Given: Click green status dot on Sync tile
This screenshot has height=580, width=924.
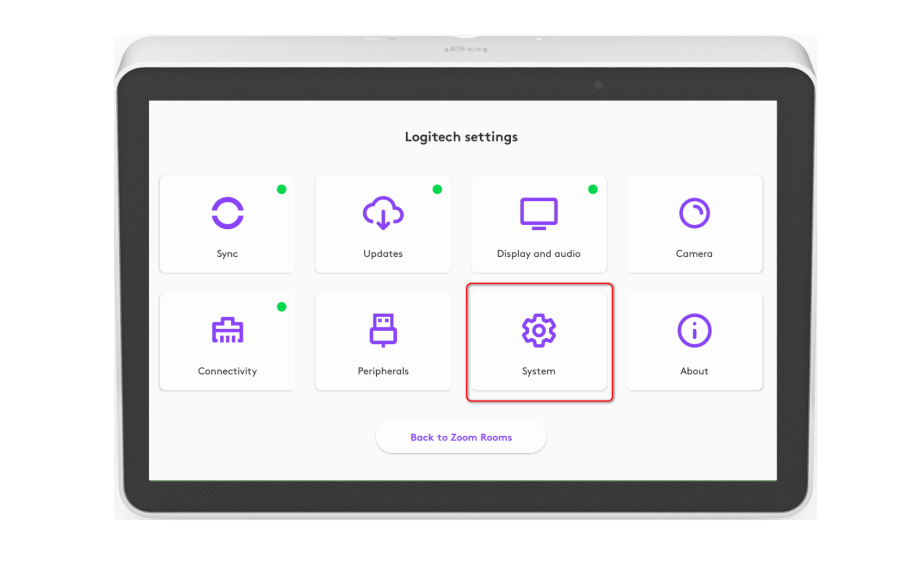Looking at the screenshot, I should [x=281, y=189].
